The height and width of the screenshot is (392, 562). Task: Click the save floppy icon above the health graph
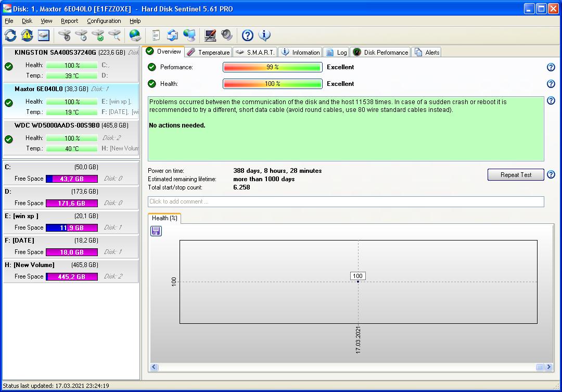pyautogui.click(x=156, y=231)
